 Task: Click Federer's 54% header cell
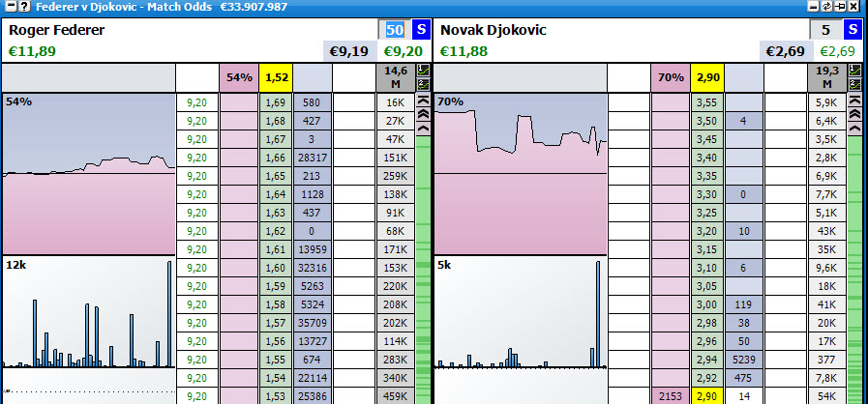coord(239,78)
